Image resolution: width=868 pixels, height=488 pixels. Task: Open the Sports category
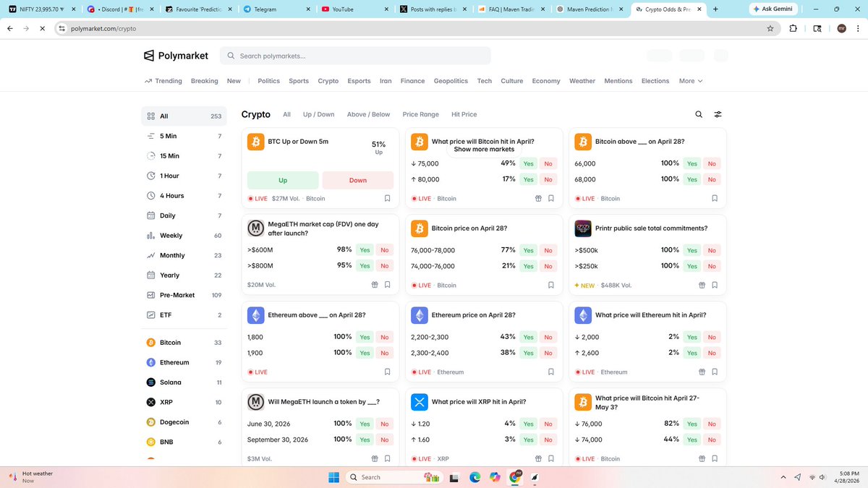299,81
